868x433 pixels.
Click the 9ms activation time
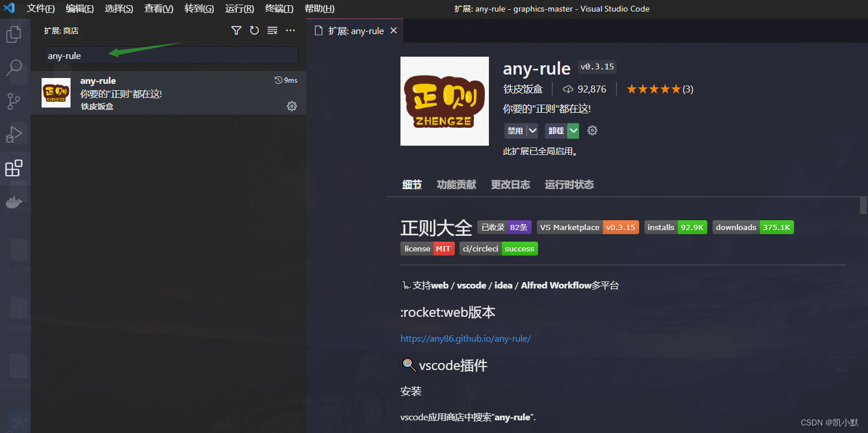[286, 80]
